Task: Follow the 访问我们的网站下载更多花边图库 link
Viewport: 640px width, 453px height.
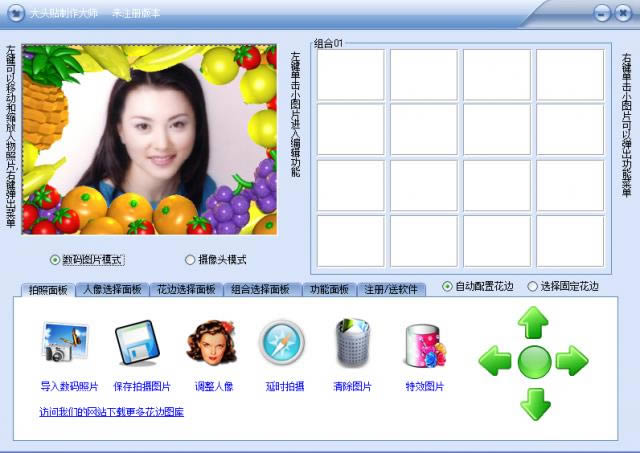Action: coord(112,412)
